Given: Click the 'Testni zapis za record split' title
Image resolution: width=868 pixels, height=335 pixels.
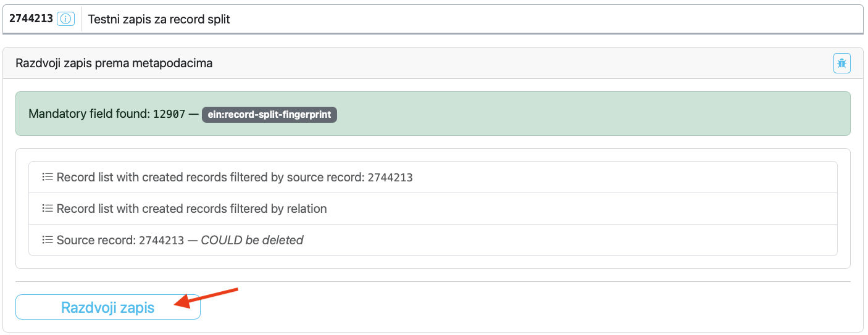Looking at the screenshot, I should coord(159,19).
